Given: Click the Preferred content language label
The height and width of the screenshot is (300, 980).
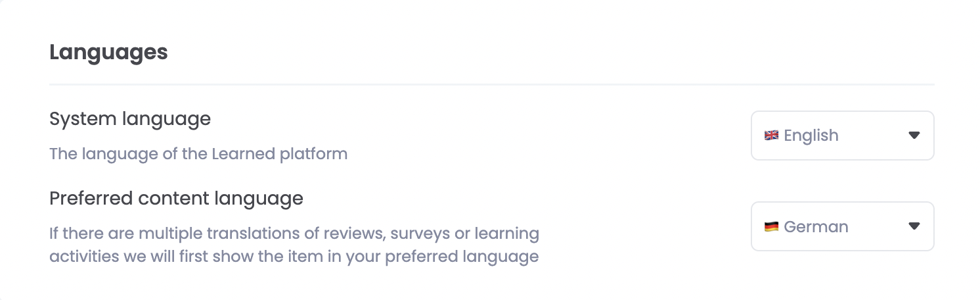Looking at the screenshot, I should click(x=176, y=198).
